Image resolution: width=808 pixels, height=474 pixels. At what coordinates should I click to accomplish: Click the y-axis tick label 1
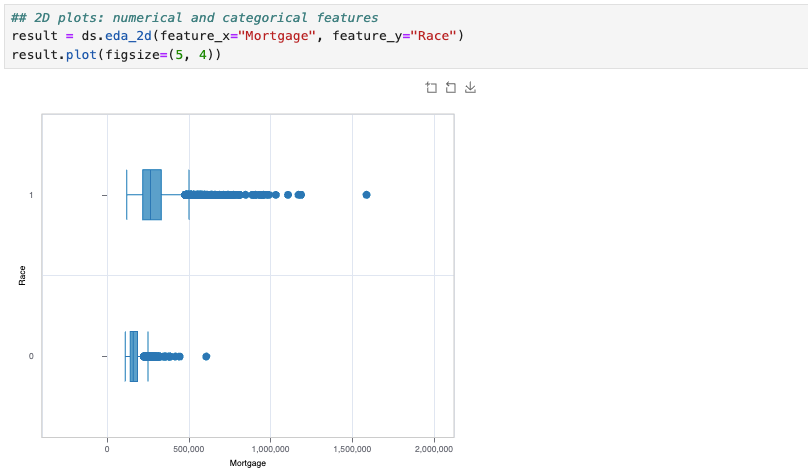pyautogui.click(x=31, y=195)
